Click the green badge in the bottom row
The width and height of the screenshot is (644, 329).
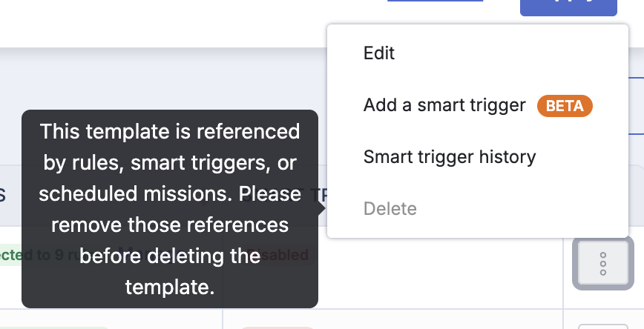(54, 328)
